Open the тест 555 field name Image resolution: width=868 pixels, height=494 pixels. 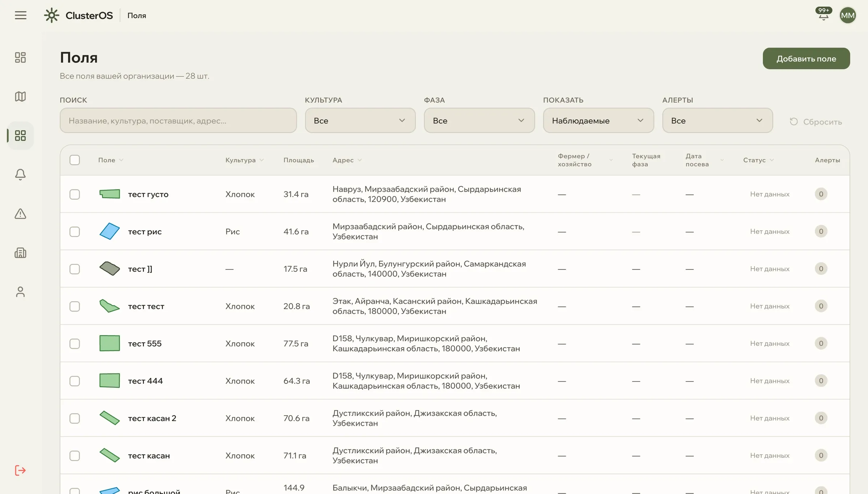145,344
